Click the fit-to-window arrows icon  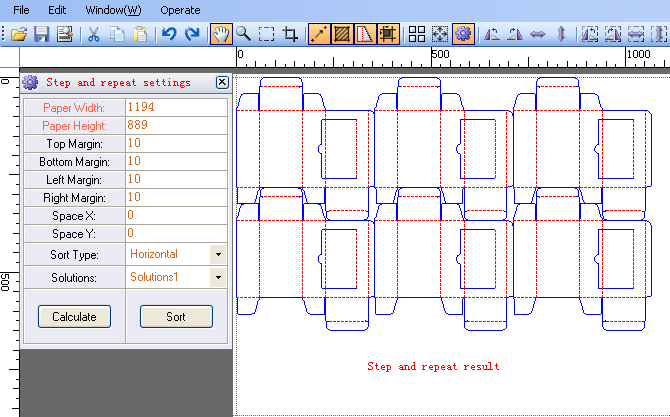440,34
